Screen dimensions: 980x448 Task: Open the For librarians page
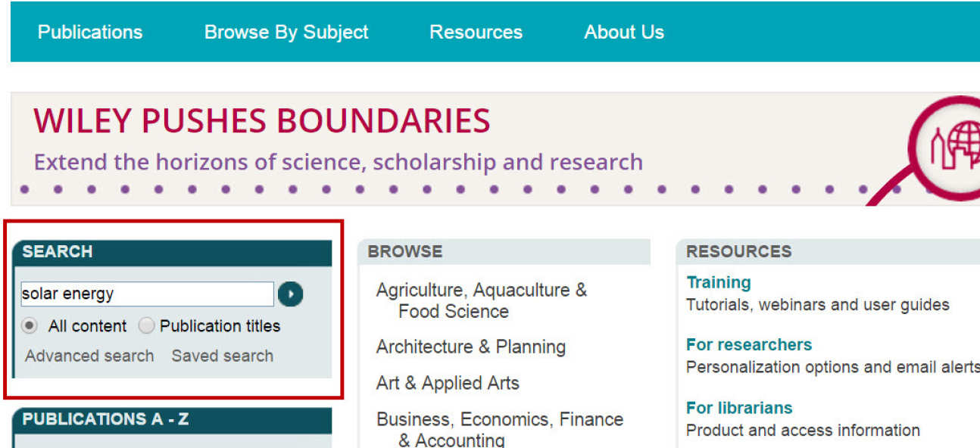click(x=739, y=407)
